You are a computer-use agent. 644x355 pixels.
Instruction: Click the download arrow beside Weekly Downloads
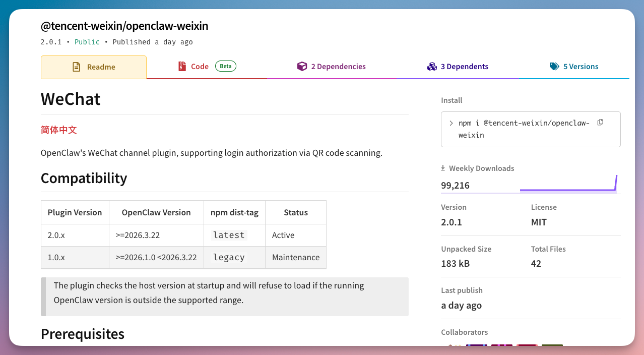click(x=443, y=168)
